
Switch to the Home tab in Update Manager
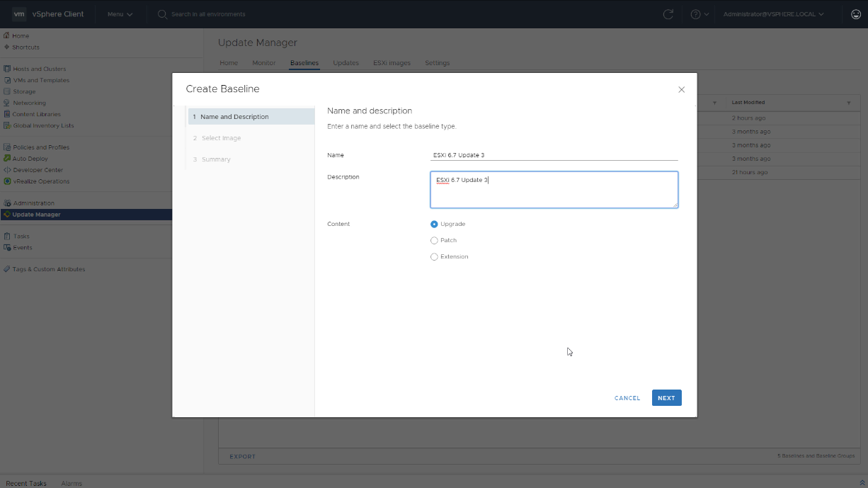click(x=229, y=63)
